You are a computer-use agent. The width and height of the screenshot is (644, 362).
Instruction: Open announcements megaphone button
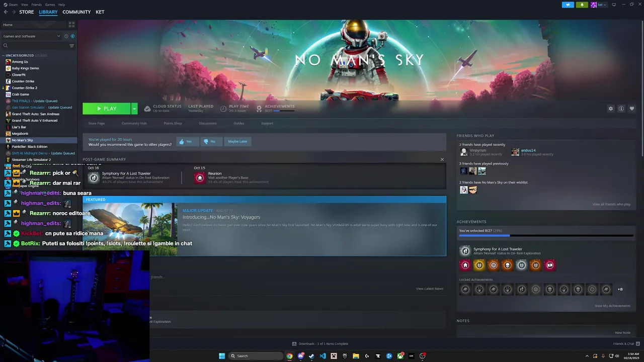(x=568, y=5)
